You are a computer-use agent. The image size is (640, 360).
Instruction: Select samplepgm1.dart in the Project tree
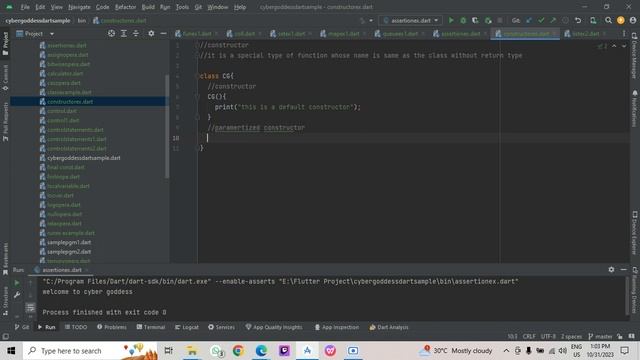[69, 242]
